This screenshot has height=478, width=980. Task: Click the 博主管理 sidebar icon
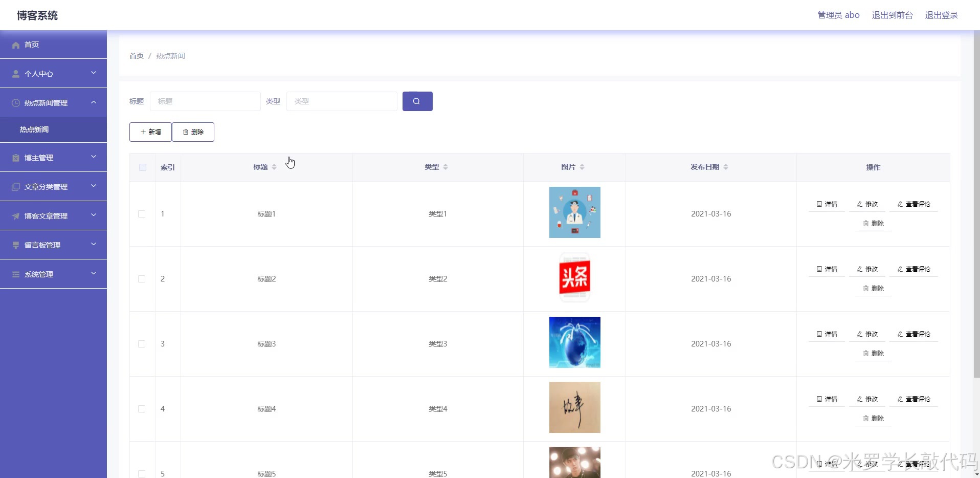click(16, 157)
